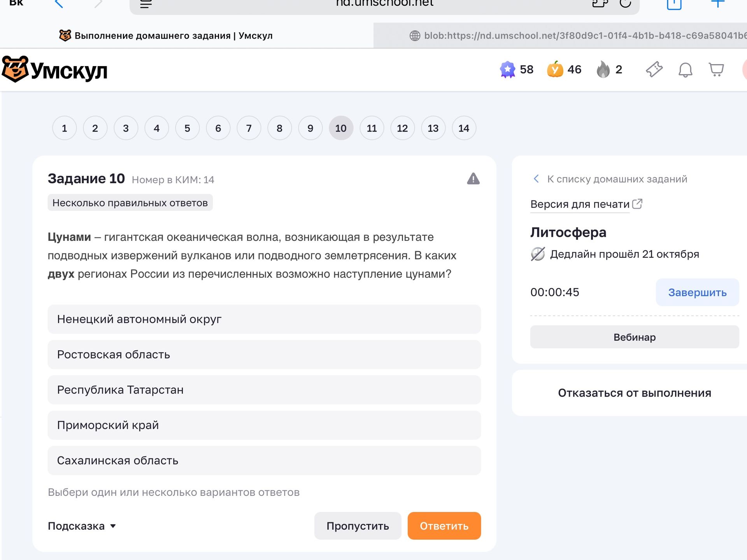
Task: Return to К списку домашних заданий
Action: [x=610, y=179]
